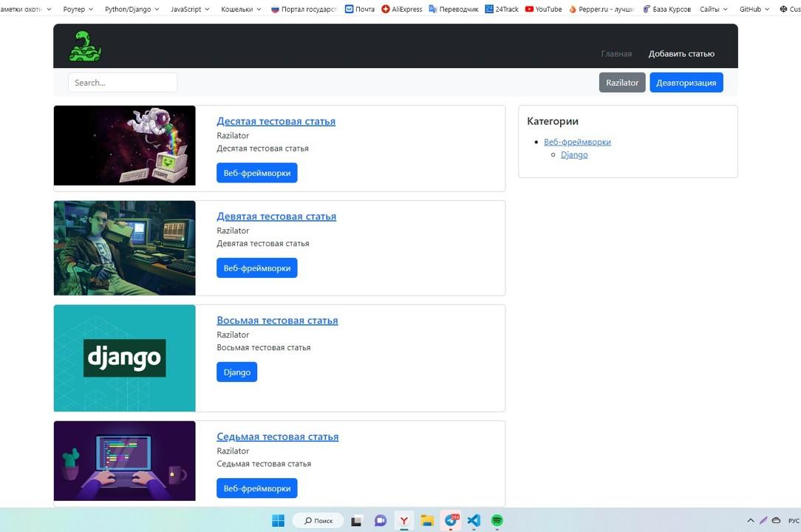Open Десятая тестовая статья article link
Screen dimensions: 801x532
coord(276,121)
